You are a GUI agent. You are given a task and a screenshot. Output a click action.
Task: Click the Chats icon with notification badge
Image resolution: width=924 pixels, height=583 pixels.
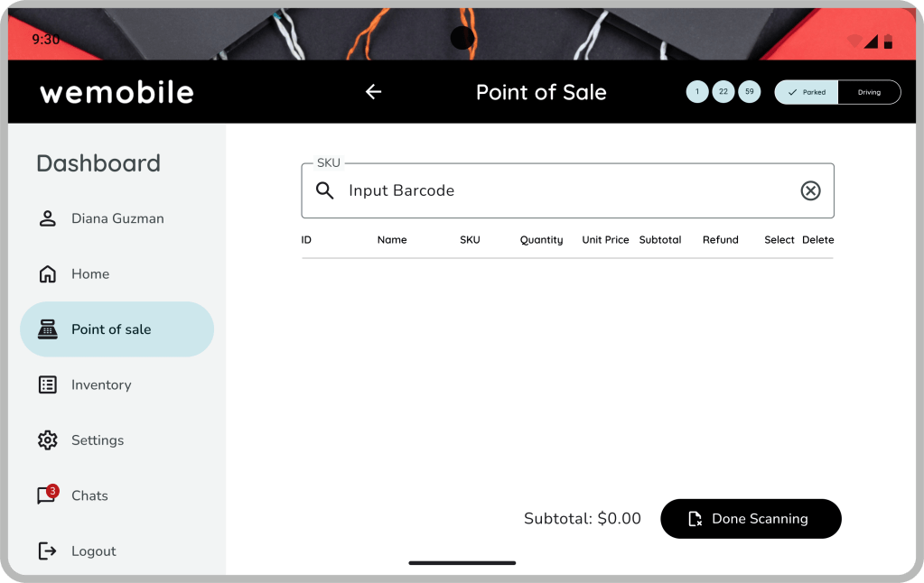[x=47, y=495]
